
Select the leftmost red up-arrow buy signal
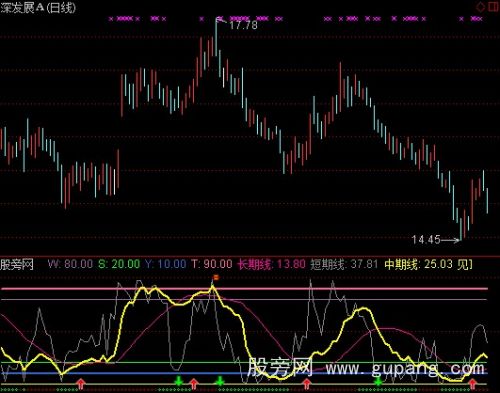[81, 384]
